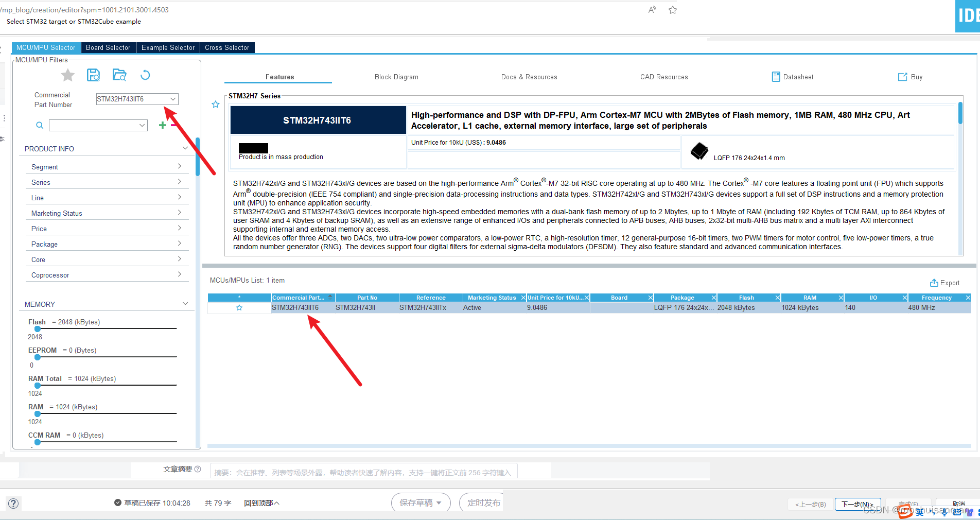The width and height of the screenshot is (980, 520).
Task: Expand the Line filter
Action: pyautogui.click(x=180, y=197)
